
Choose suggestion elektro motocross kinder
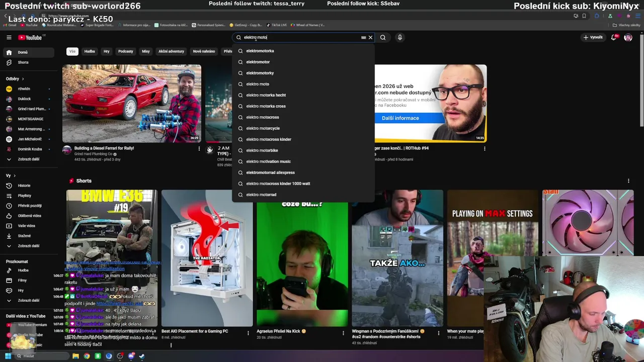303,139
